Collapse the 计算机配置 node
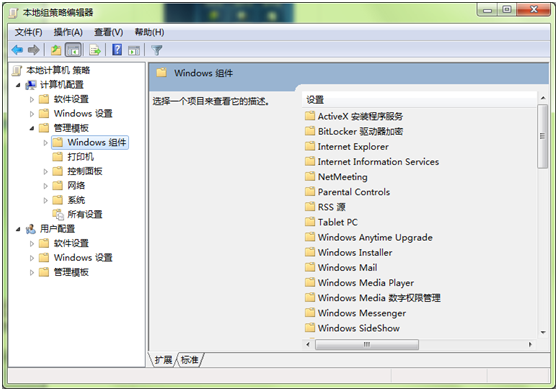Image resolution: width=558 pixels, height=391 pixels. [18, 85]
